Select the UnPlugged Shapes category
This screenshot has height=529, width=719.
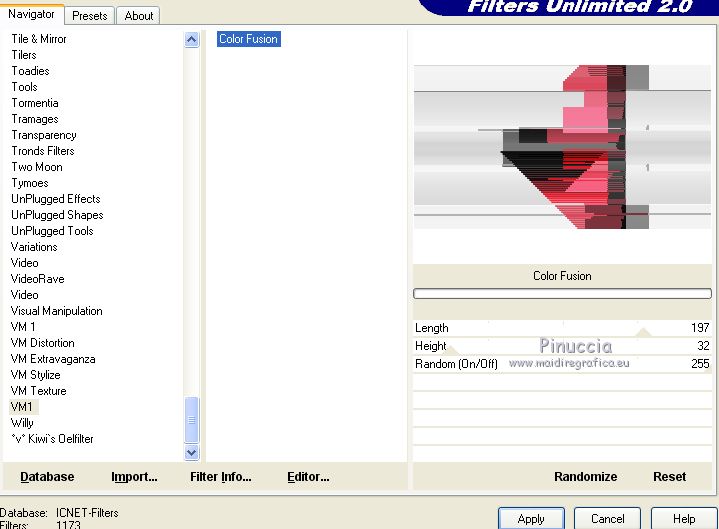tap(57, 215)
